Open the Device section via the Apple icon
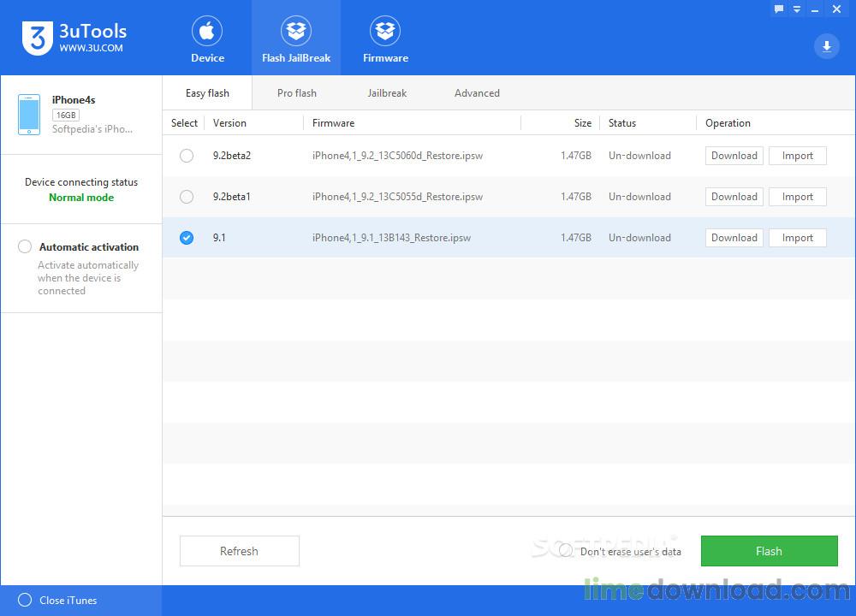The width and height of the screenshot is (856, 616). click(207, 31)
